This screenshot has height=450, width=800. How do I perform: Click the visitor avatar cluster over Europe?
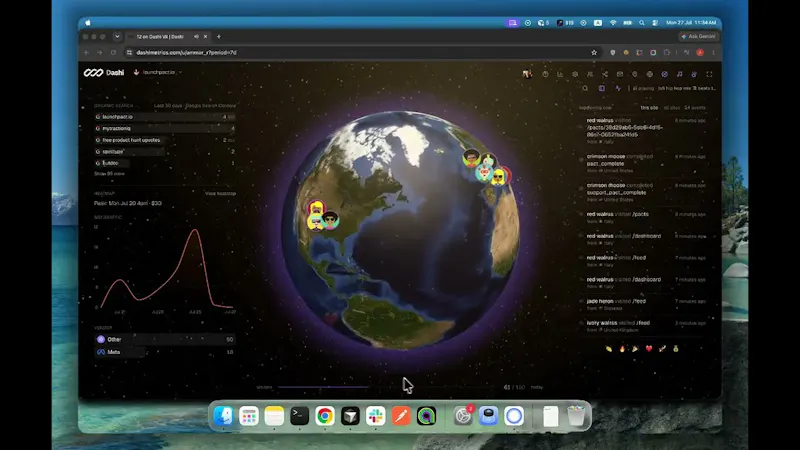coord(486,167)
